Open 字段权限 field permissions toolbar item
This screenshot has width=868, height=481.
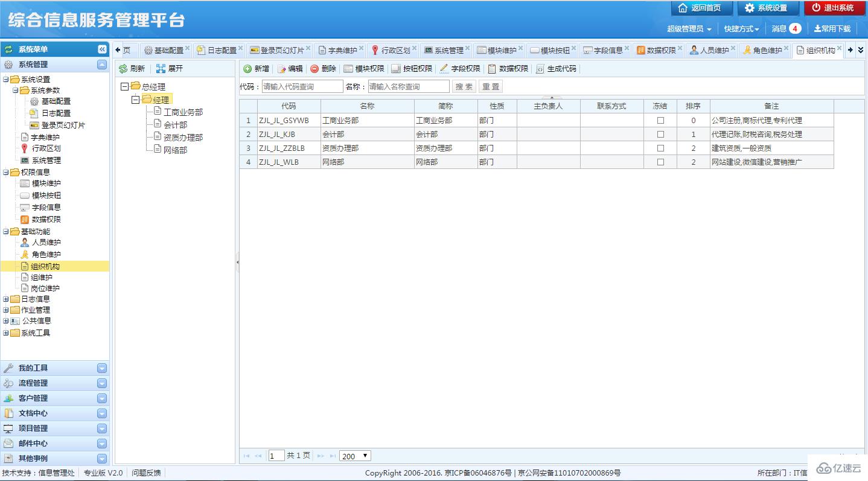click(x=460, y=69)
